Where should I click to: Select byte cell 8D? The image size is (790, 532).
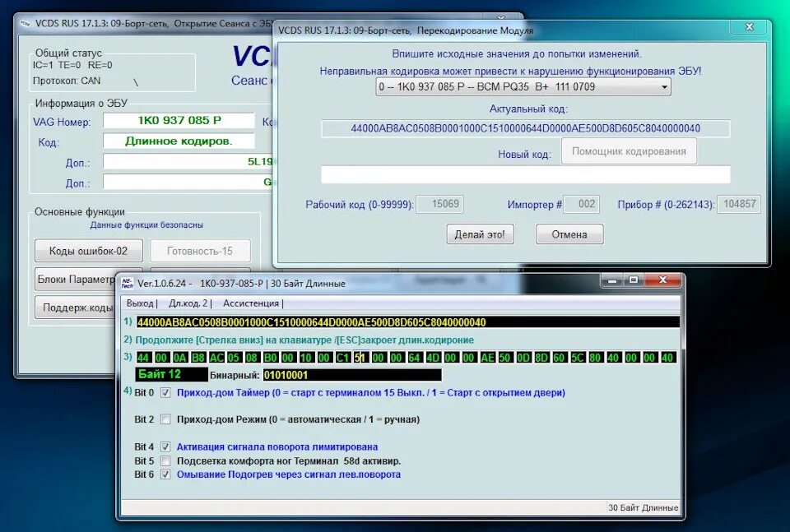tap(541, 358)
